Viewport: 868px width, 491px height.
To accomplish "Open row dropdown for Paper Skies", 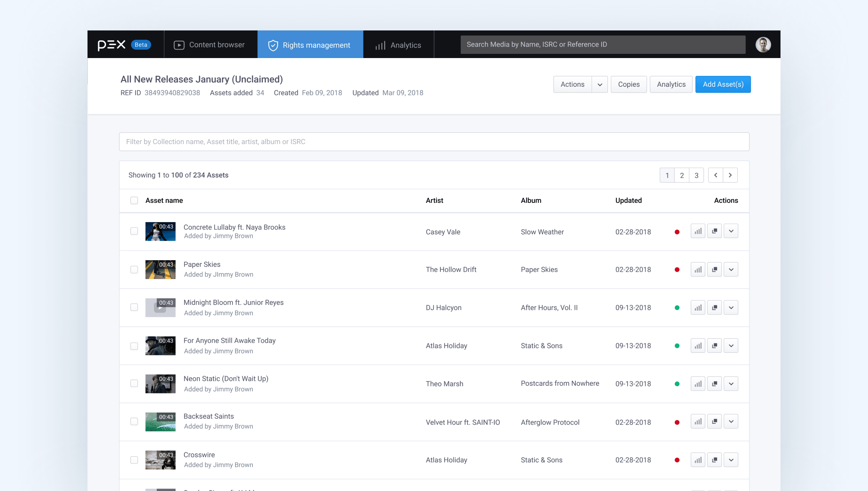I will [x=731, y=270].
